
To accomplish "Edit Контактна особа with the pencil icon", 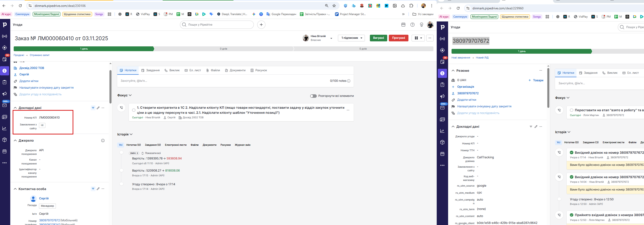I will pos(98,189).
